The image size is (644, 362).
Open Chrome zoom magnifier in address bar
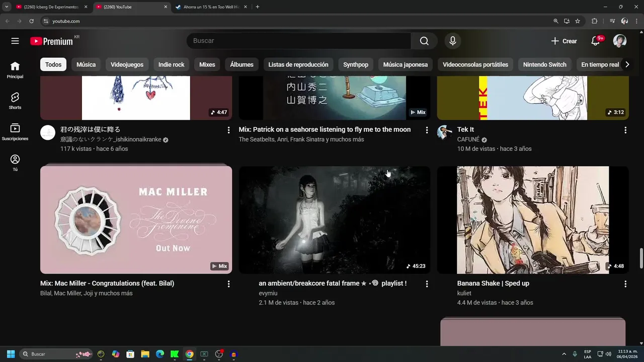pos(556,21)
